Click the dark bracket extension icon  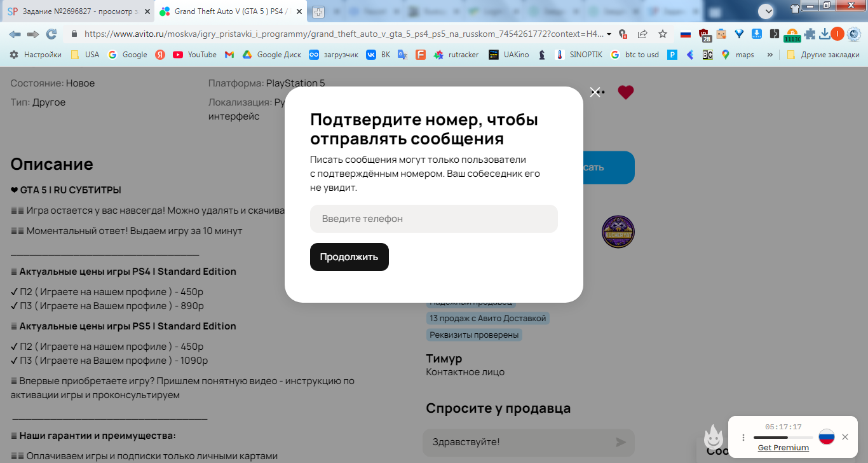[x=774, y=34]
